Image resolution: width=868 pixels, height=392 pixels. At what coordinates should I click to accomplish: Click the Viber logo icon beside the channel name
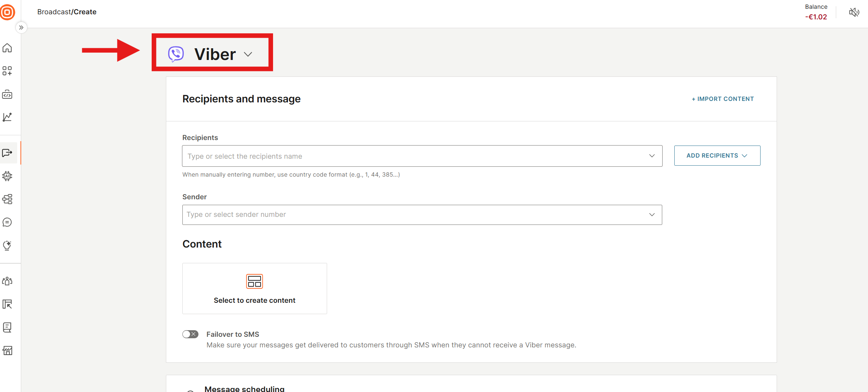pyautogui.click(x=176, y=54)
